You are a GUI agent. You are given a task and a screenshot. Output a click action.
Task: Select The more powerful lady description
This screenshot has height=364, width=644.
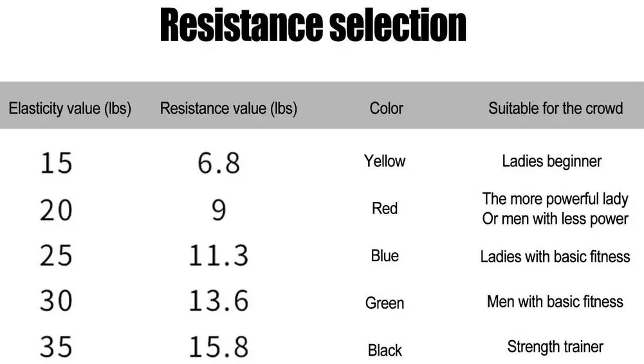tap(555, 199)
